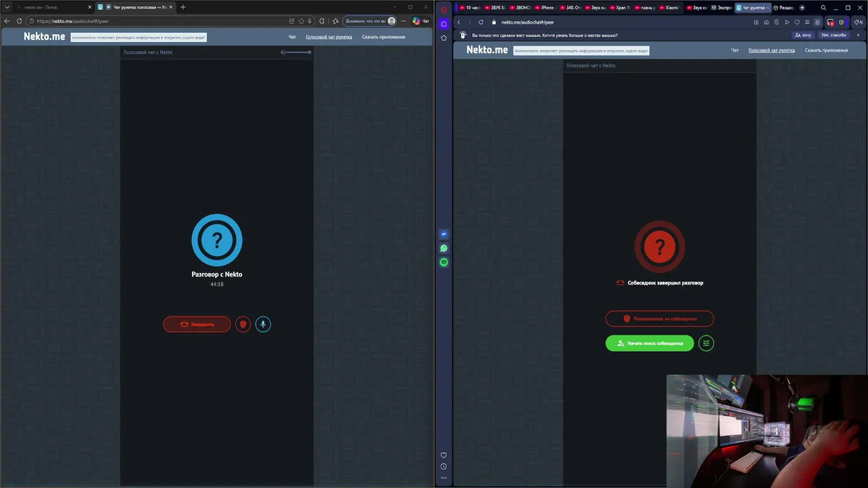Open Скачать приложения in left window
Screen dimensions: 868x488
[x=384, y=37]
